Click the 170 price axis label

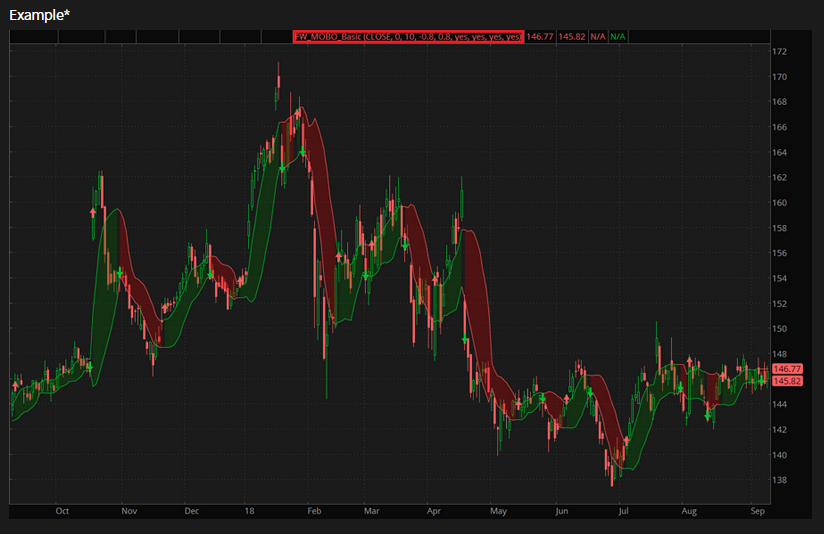(779, 77)
